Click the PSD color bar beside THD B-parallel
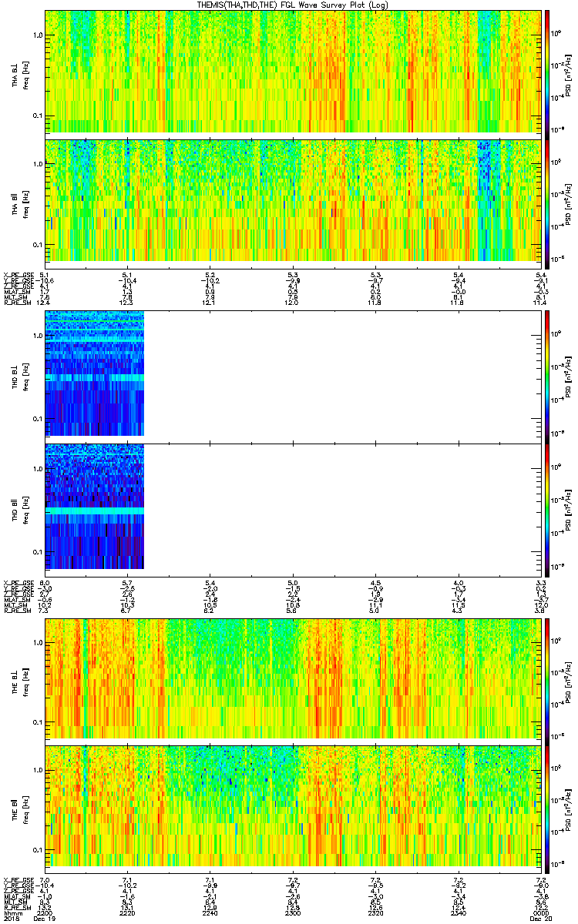The width and height of the screenshot is (578, 924). [548, 506]
